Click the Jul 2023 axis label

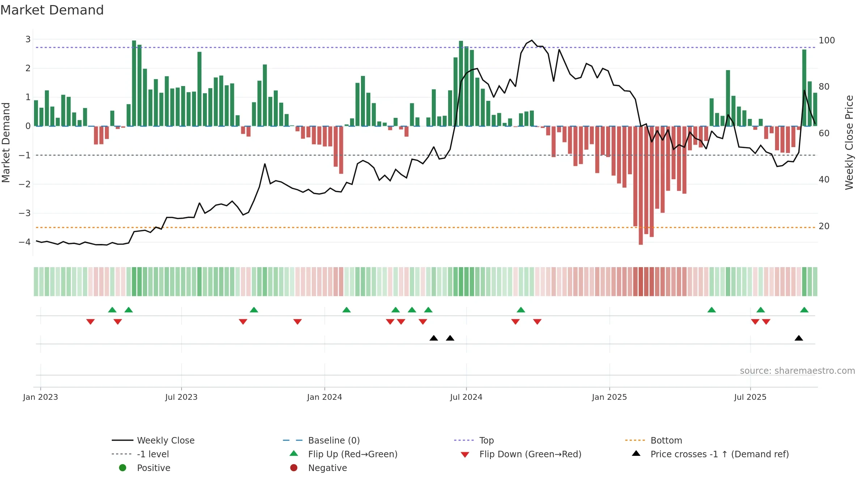tap(181, 397)
